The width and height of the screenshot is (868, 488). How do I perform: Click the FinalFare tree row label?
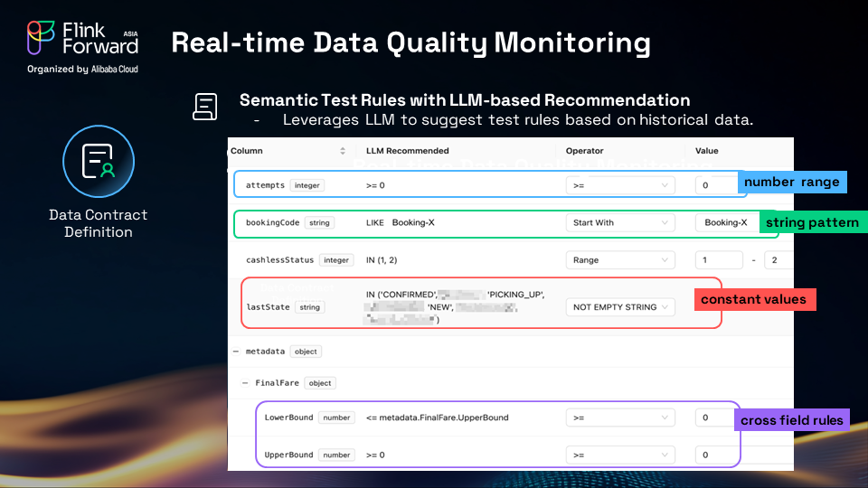pos(277,383)
